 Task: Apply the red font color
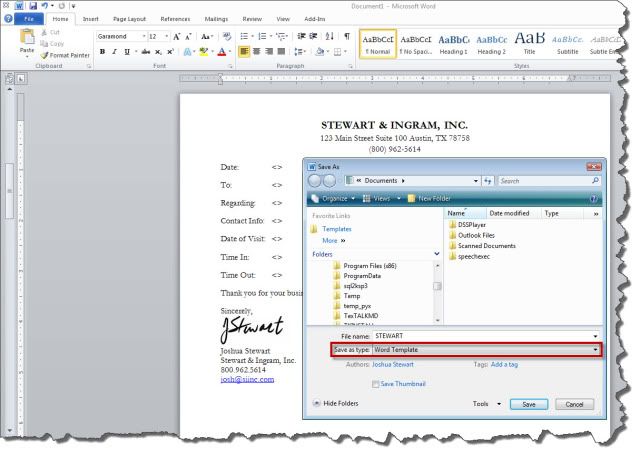click(222, 52)
